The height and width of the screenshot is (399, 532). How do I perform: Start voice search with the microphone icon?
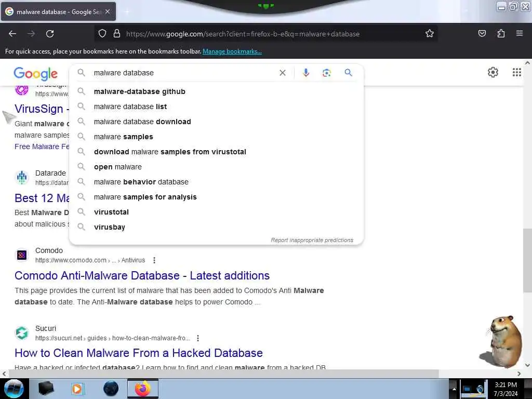306,73
